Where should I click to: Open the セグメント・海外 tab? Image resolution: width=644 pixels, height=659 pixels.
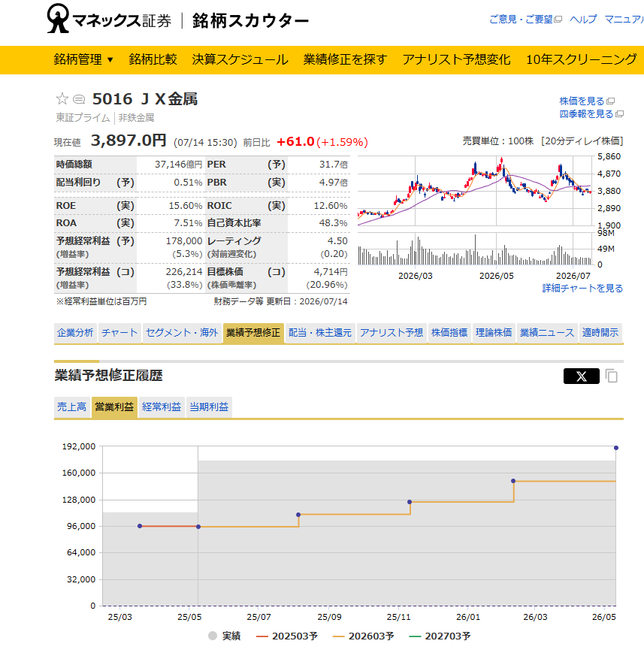pyautogui.click(x=182, y=333)
